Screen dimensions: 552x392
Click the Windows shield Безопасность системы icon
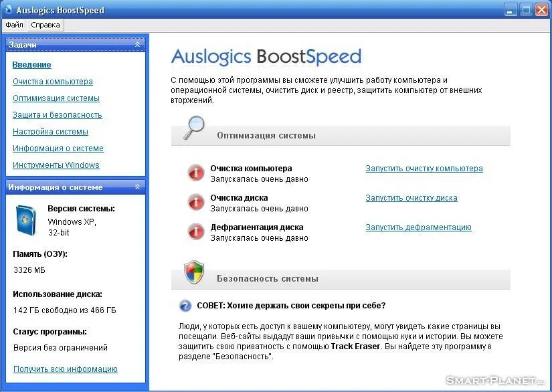pos(194,272)
